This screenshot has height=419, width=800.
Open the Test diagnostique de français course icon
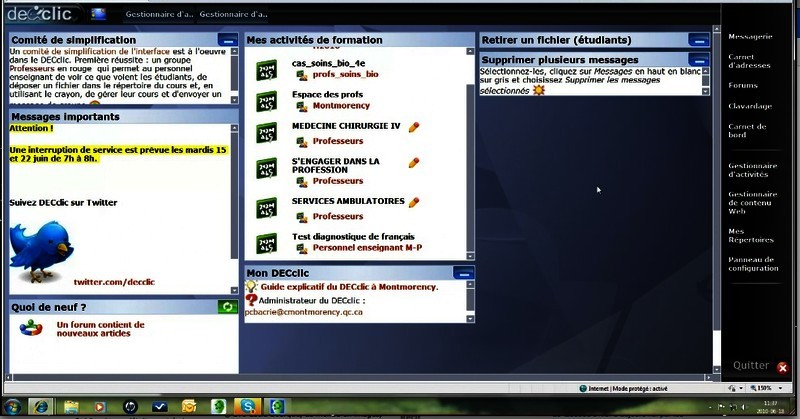[266, 243]
